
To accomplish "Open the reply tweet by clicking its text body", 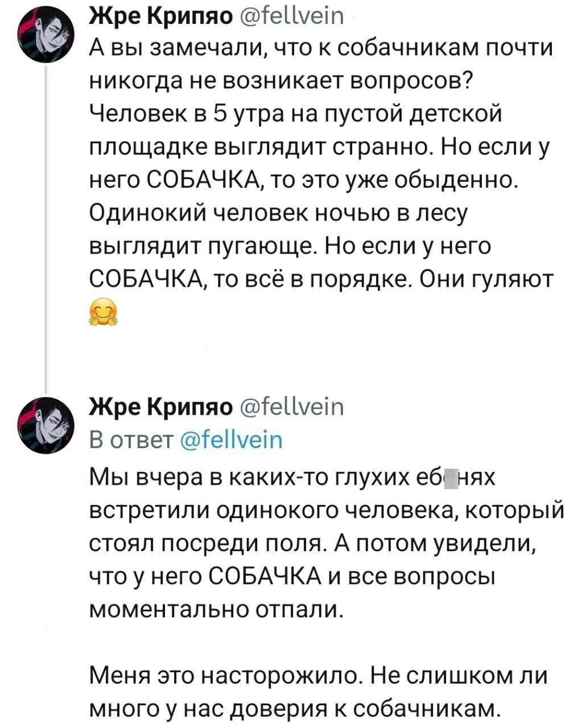I will point(284,540).
